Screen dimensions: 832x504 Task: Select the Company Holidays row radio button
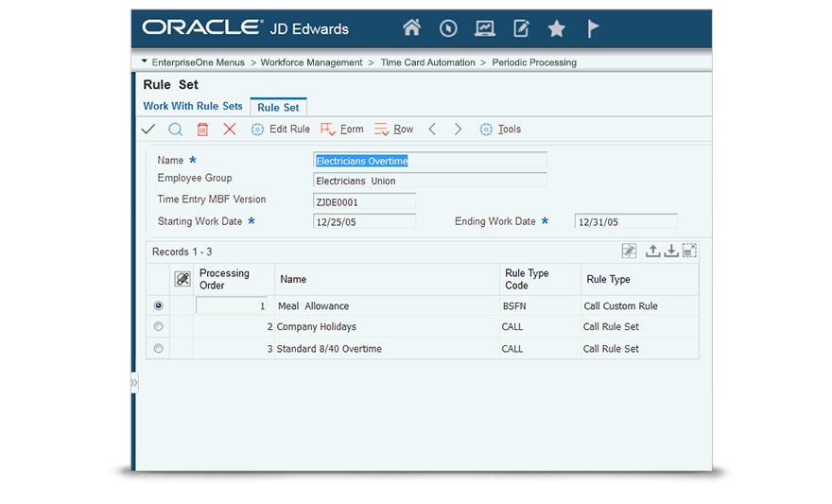[158, 326]
